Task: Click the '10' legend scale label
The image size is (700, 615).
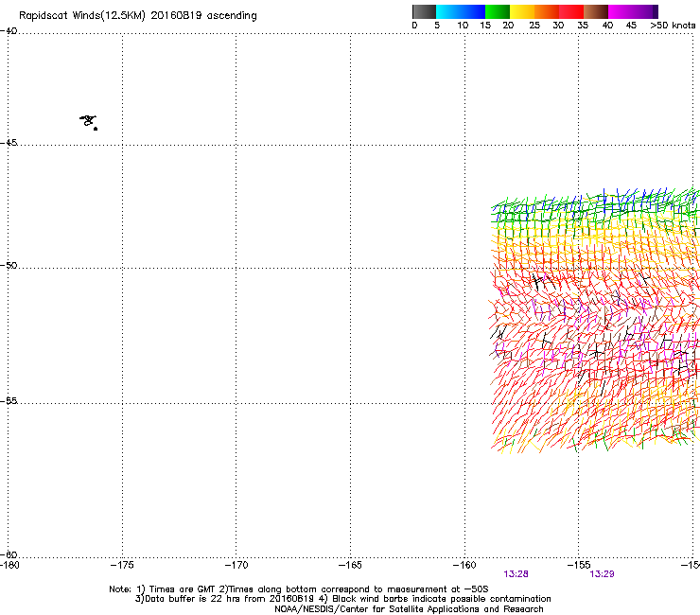Action: point(463,26)
